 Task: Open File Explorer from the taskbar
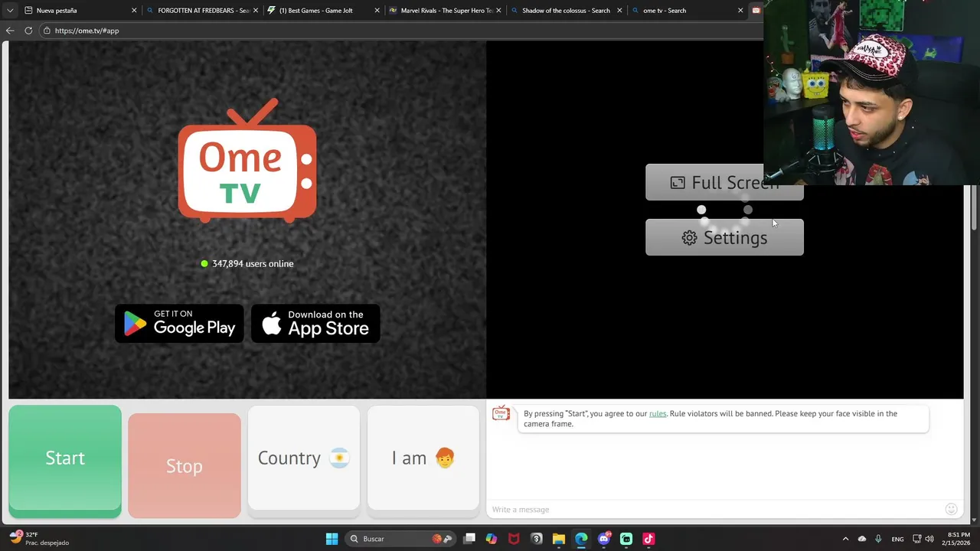[559, 539]
